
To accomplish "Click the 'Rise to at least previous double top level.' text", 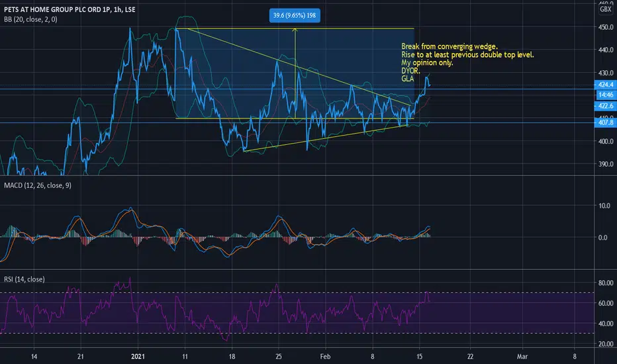I will (x=467, y=55).
